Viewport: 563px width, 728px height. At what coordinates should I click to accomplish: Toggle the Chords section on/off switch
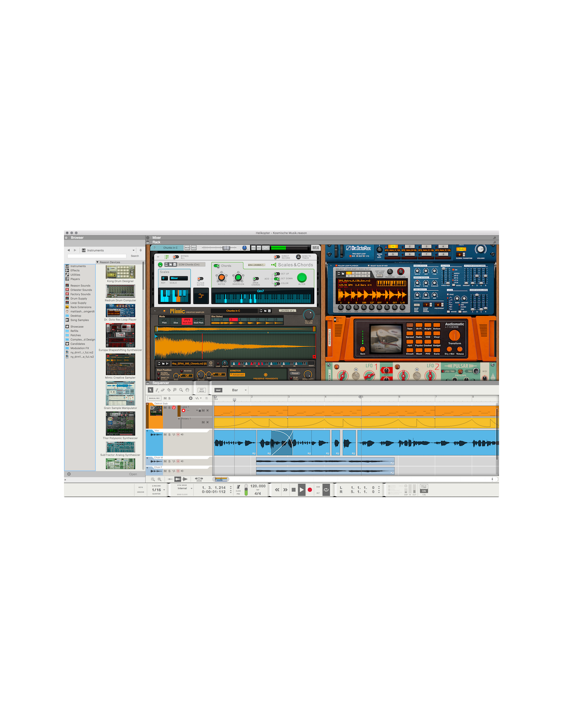216,266
